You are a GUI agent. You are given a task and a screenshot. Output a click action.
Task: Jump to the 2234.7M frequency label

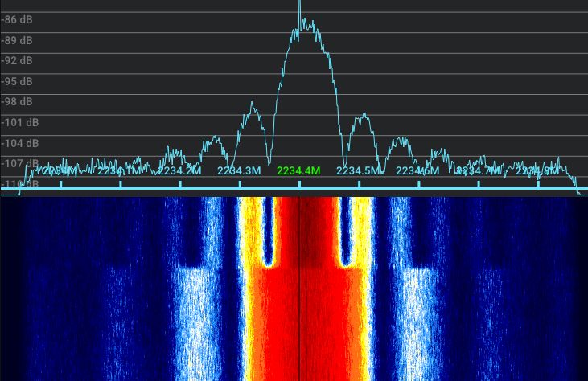coord(478,170)
